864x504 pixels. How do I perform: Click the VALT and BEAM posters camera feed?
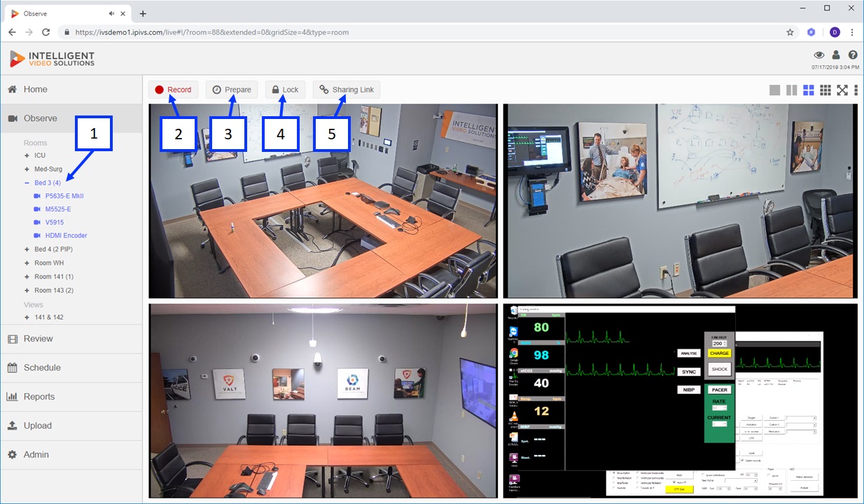pos(323,400)
